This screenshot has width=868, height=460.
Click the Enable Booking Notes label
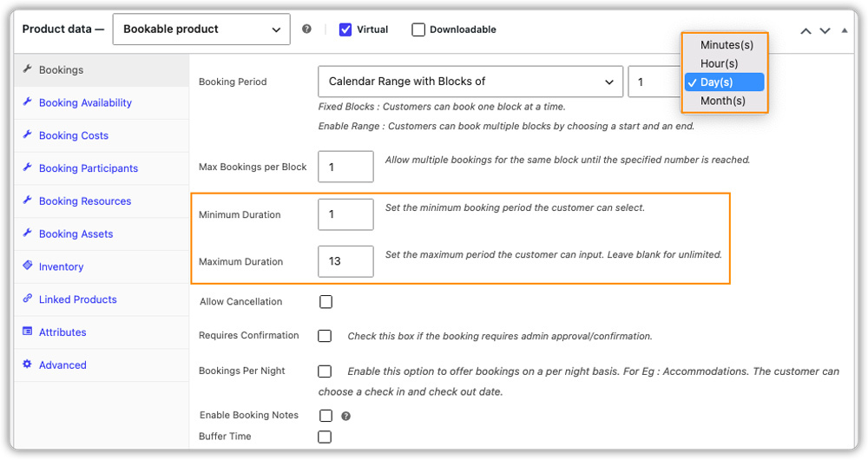click(249, 415)
